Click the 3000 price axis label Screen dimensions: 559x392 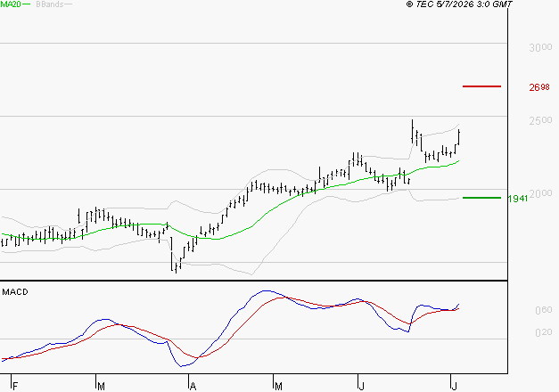click(x=540, y=47)
